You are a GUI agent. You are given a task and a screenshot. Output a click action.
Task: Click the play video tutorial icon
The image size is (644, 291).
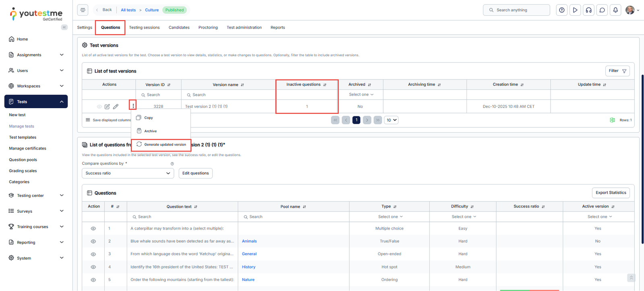[575, 10]
